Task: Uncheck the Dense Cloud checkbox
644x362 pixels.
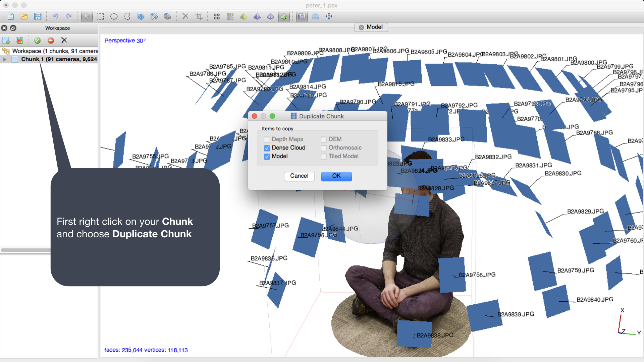Action: [267, 148]
